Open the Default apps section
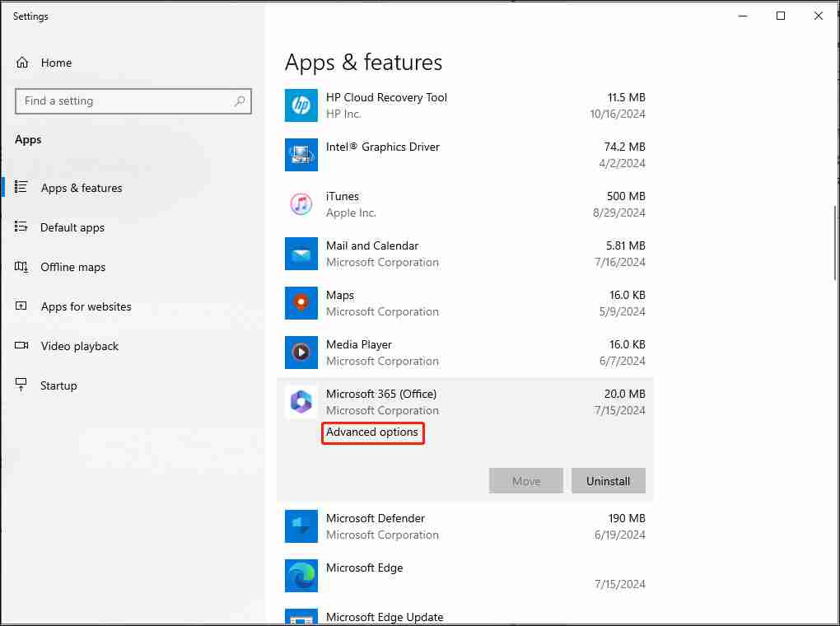The height and width of the screenshot is (626, 840). (x=72, y=227)
